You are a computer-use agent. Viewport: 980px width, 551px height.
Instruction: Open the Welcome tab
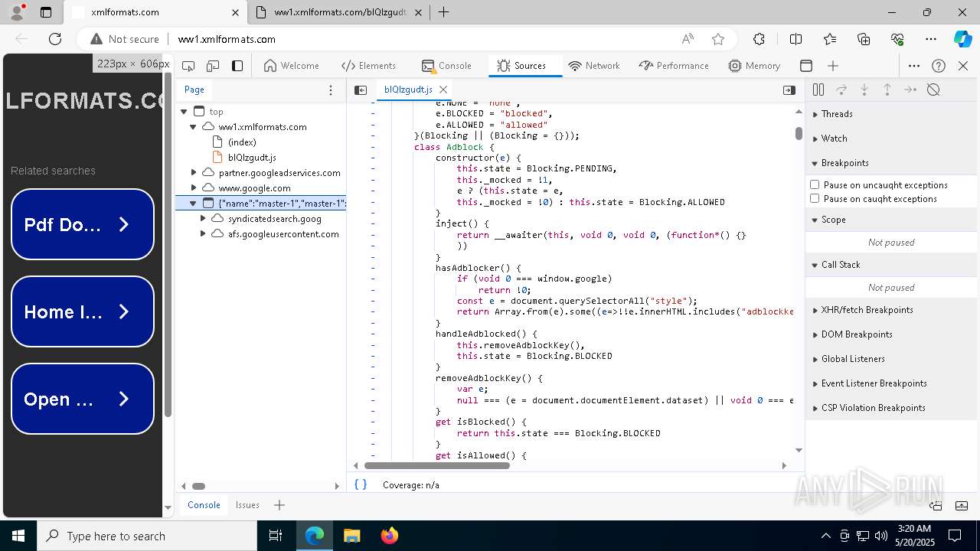tap(291, 66)
